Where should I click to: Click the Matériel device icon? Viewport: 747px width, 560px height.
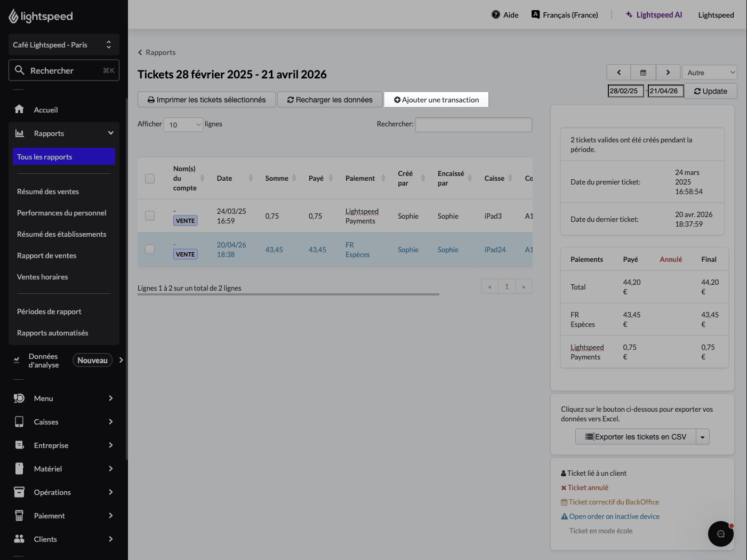19,469
